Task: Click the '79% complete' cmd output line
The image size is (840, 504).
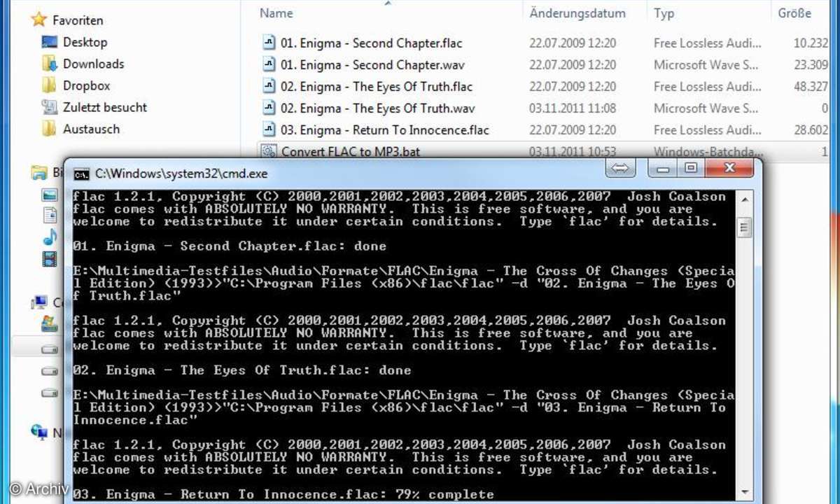Action: point(283,494)
